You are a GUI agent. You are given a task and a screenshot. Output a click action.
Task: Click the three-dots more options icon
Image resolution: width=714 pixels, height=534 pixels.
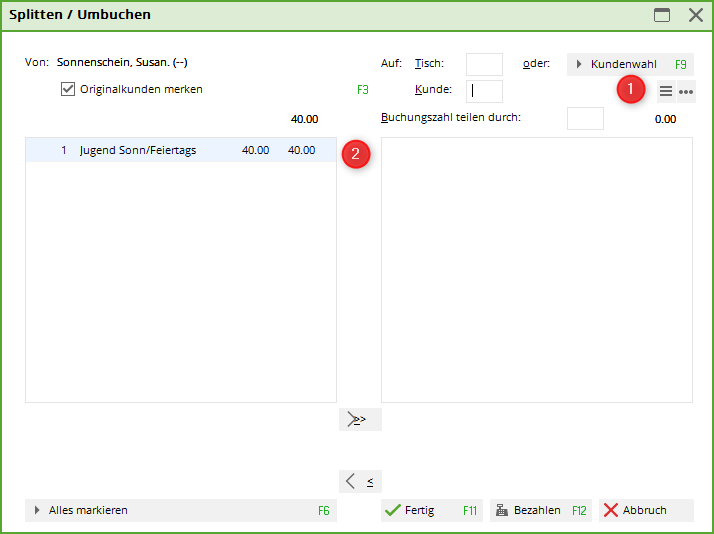(686, 92)
